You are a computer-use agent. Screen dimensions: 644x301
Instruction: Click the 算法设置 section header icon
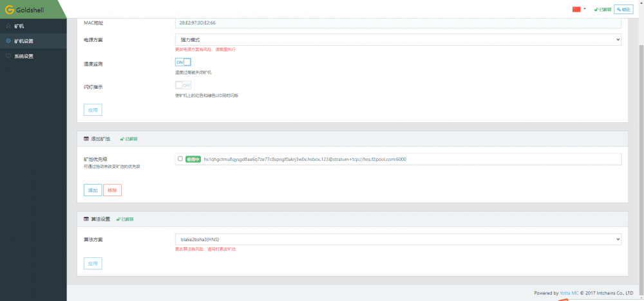point(86,219)
